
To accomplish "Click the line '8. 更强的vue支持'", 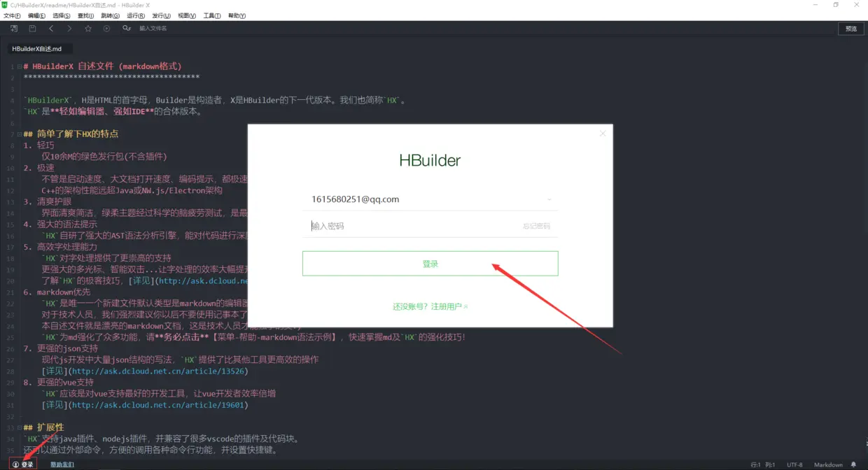I will [58, 382].
